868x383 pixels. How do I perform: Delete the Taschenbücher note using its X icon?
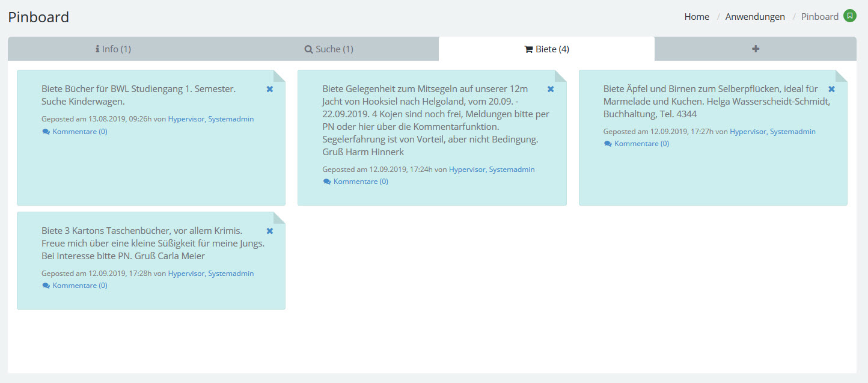click(270, 231)
